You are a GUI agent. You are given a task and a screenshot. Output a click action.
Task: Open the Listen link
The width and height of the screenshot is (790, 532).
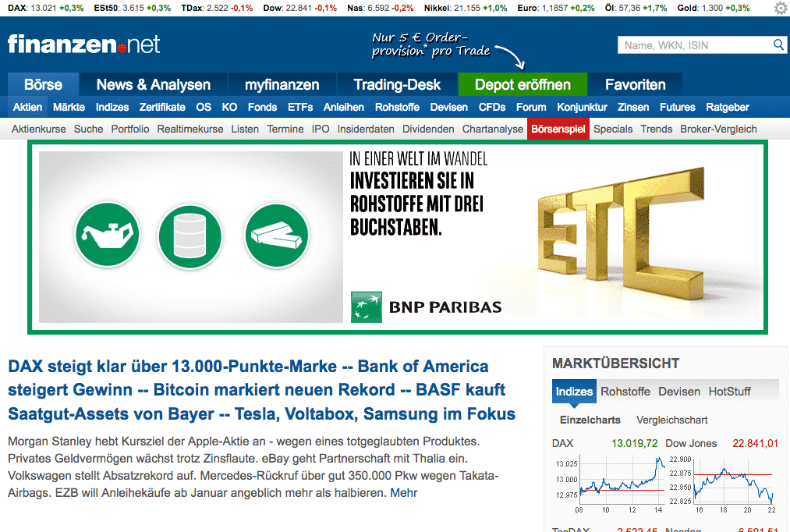click(245, 129)
